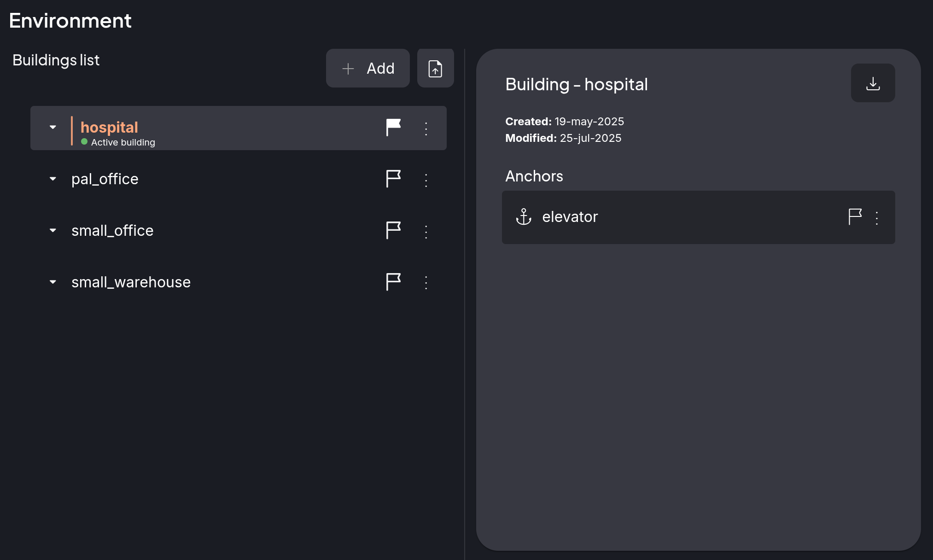933x560 pixels.
Task: Toggle the filled flag on hospital
Action: tap(393, 128)
